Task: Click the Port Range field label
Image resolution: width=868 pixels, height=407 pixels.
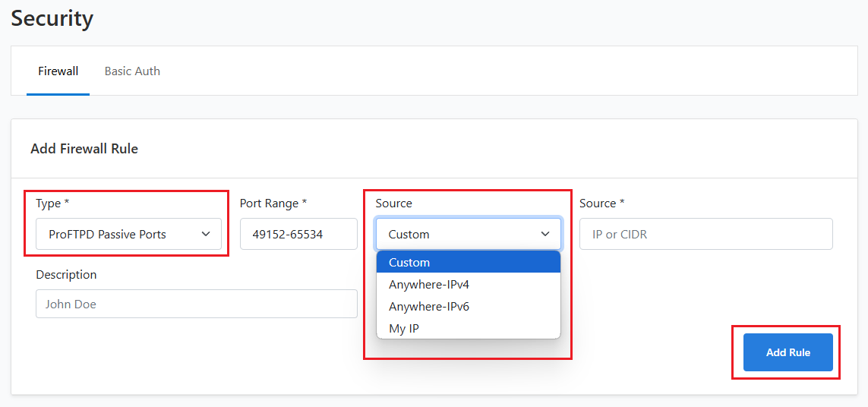Action: pos(273,204)
